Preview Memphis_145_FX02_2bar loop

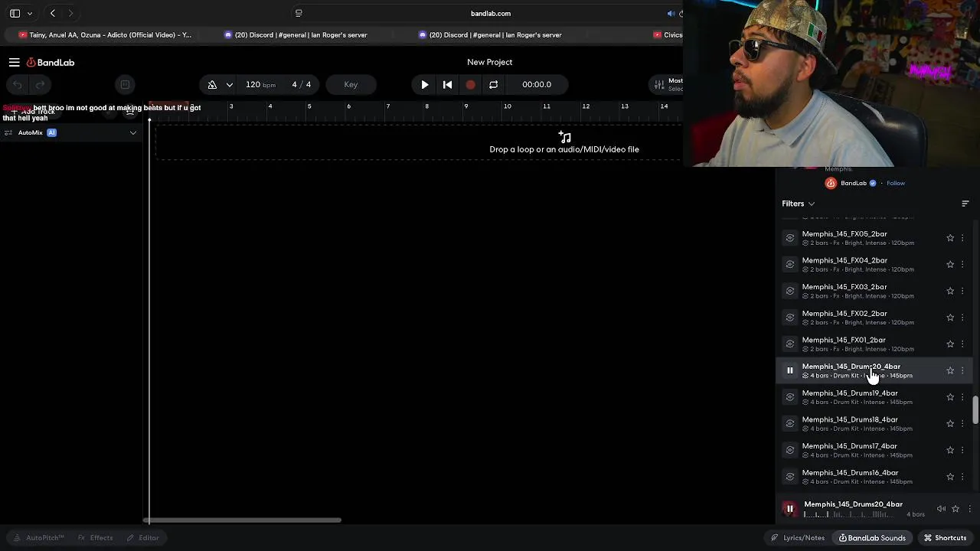click(790, 318)
